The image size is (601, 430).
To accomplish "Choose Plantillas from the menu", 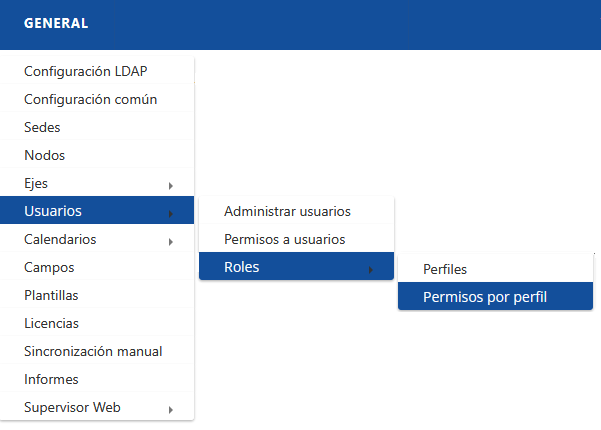I will tap(51, 295).
